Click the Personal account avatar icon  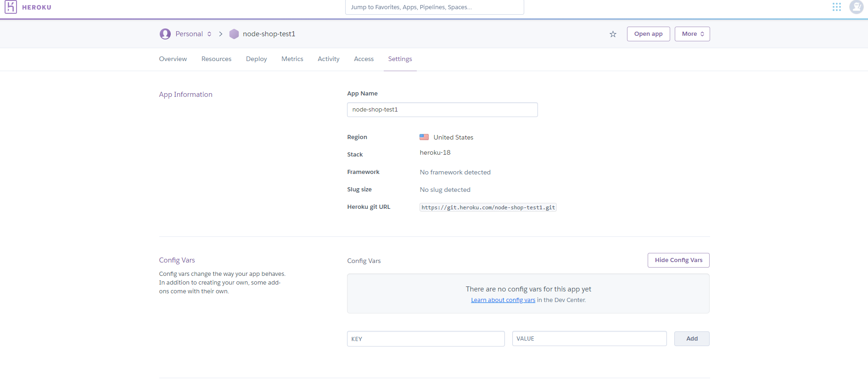pos(165,34)
